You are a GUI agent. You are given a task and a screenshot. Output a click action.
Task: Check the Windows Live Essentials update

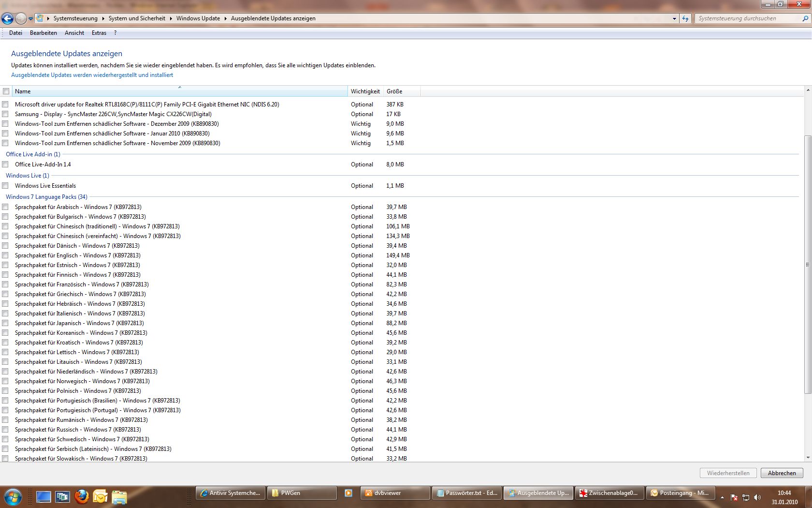click(5, 186)
